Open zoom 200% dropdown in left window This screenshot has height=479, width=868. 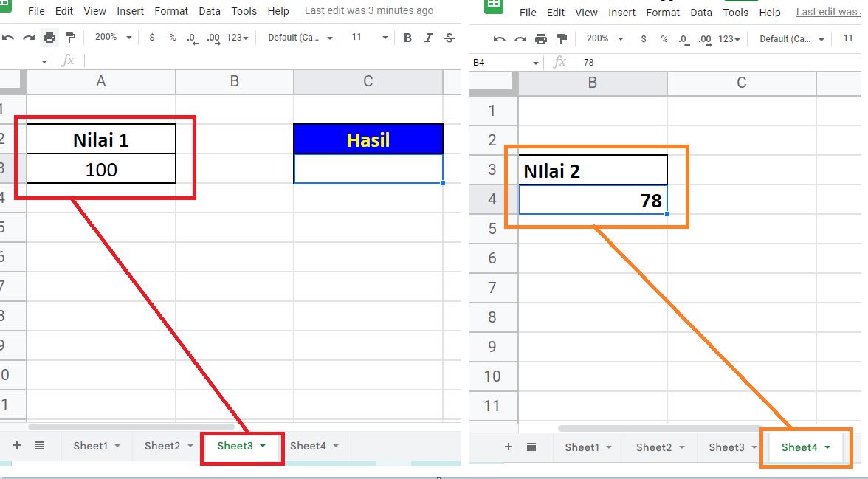(114, 37)
